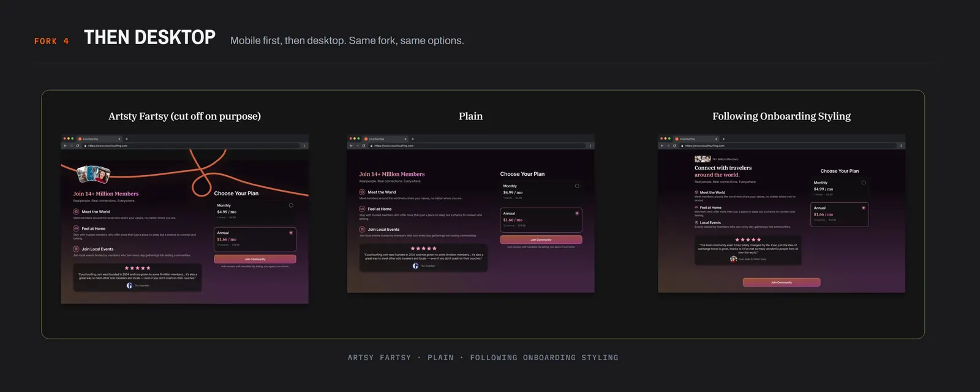Click Meet the World icon in Plain mockup
This screenshot has width=980, height=392.
(362, 192)
